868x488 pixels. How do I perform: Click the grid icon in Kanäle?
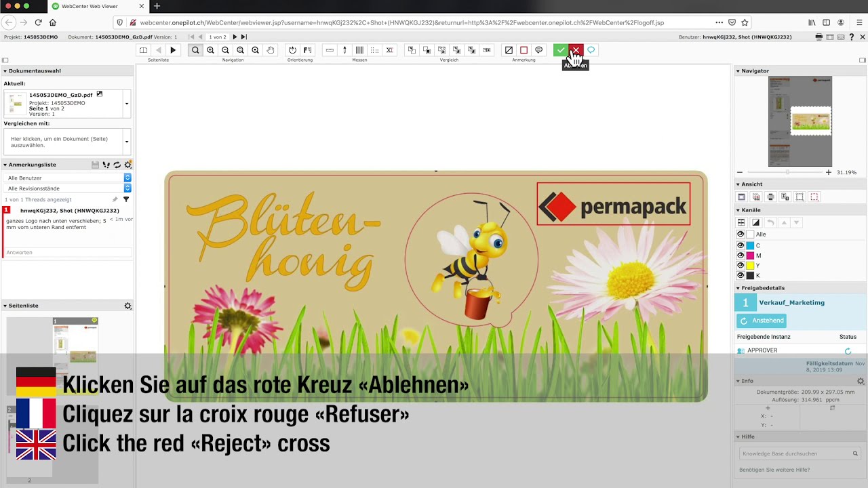coord(741,222)
